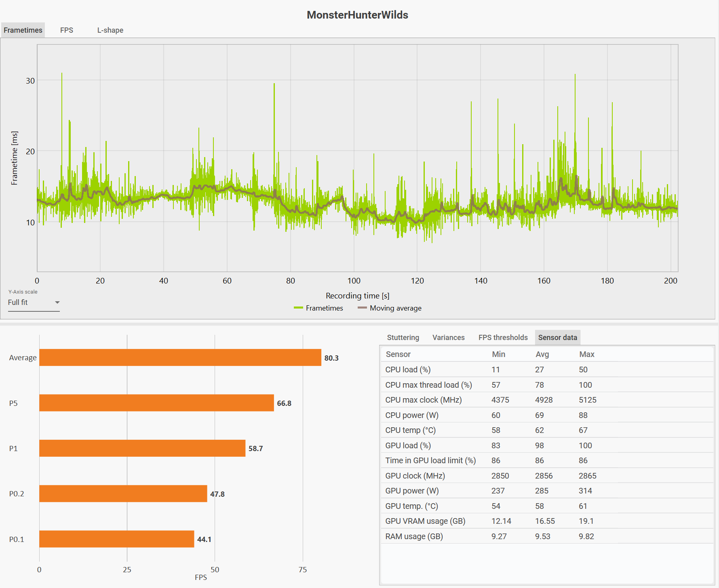Click the P0.2 orange bar
This screenshot has height=588, width=719.
[x=123, y=493]
